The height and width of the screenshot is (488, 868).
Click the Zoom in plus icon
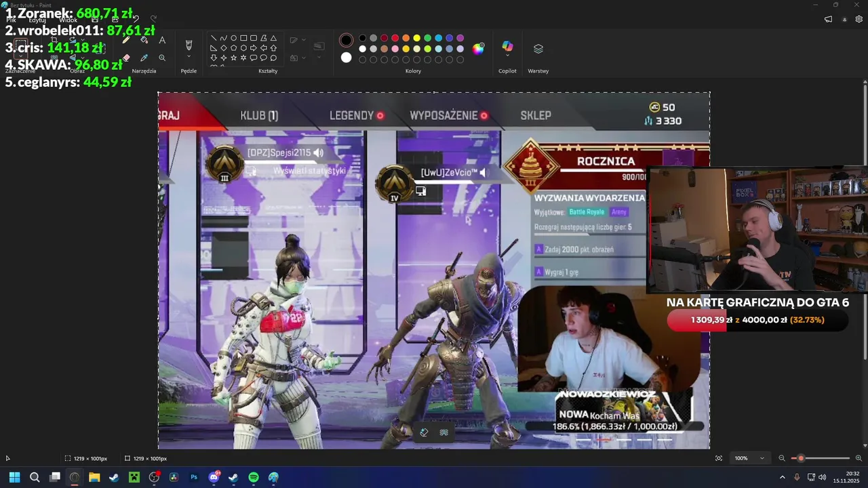pos(859,458)
